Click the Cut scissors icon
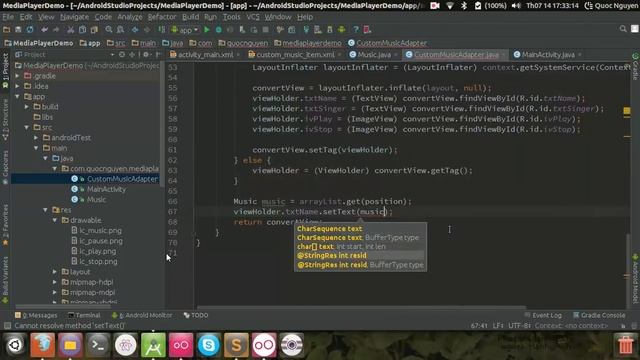 pyautogui.click(x=71, y=30)
